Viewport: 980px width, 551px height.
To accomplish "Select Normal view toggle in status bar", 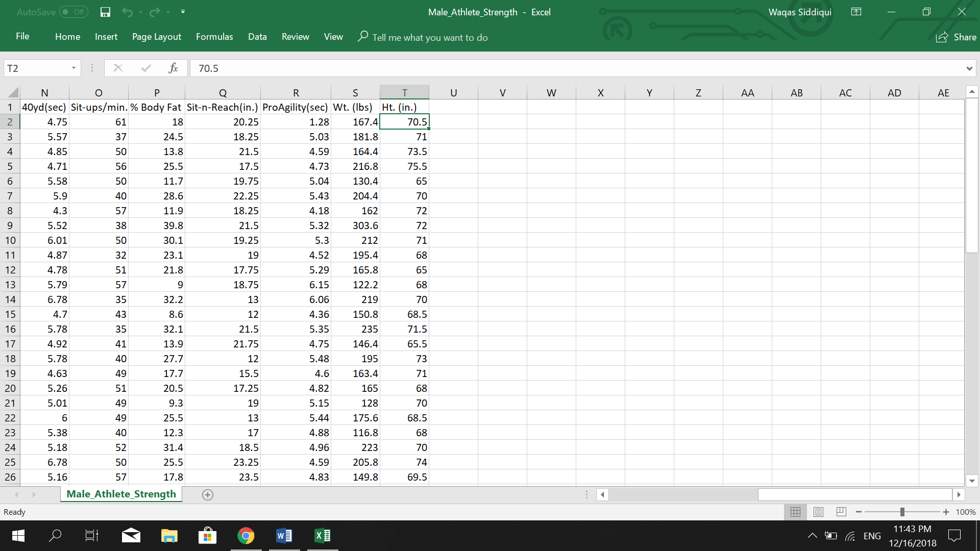I will [x=795, y=512].
